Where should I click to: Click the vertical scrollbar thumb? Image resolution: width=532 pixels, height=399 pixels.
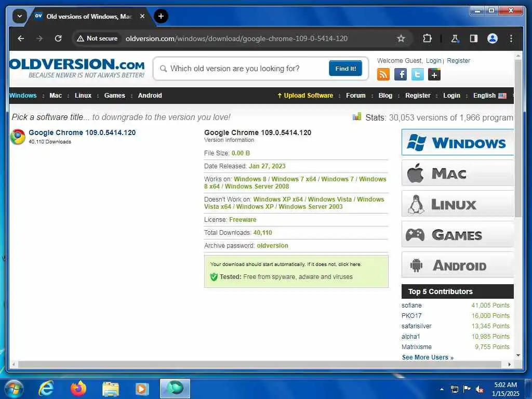518,138
